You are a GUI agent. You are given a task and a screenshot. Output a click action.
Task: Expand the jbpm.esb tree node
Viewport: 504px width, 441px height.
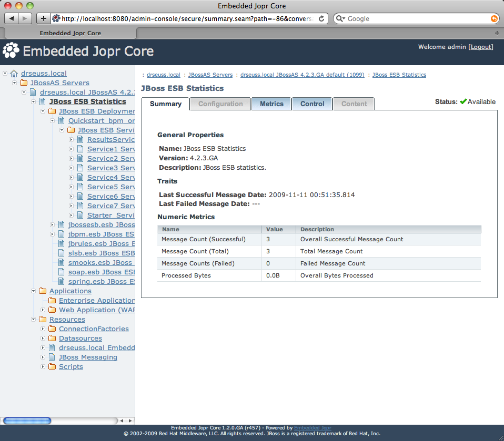[53, 234]
